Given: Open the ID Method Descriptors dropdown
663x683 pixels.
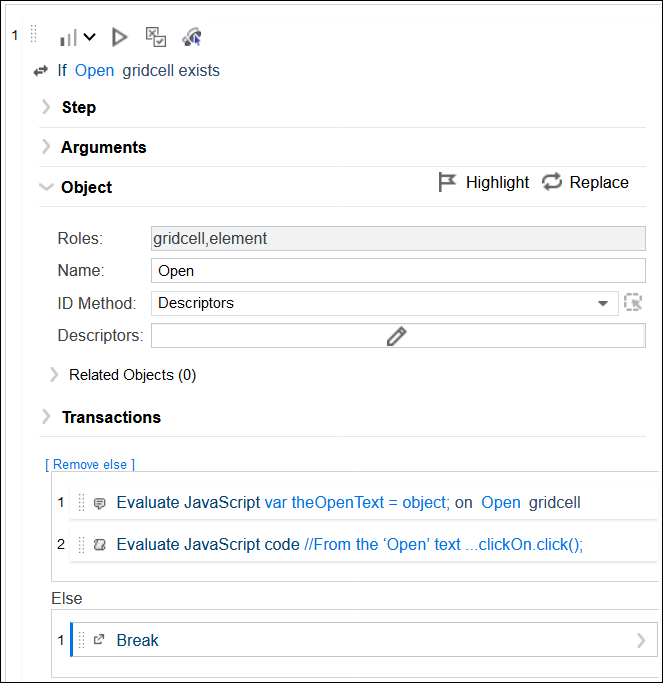Looking at the screenshot, I should click(602, 303).
